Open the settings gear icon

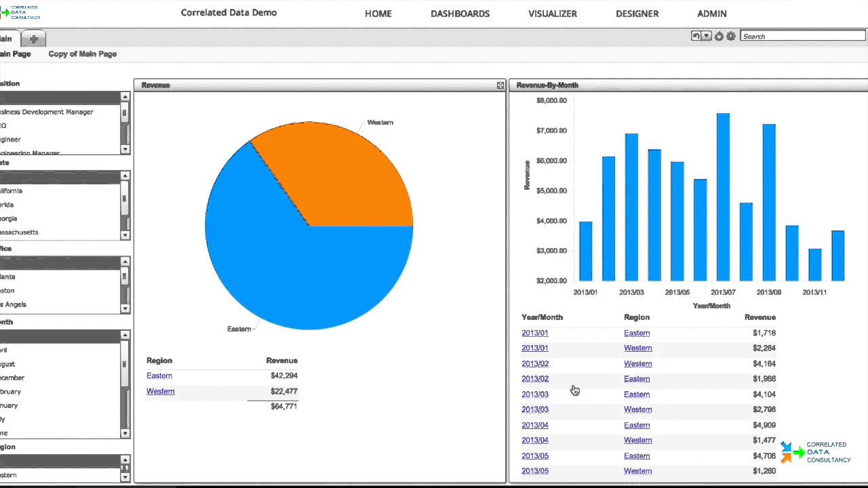(730, 36)
